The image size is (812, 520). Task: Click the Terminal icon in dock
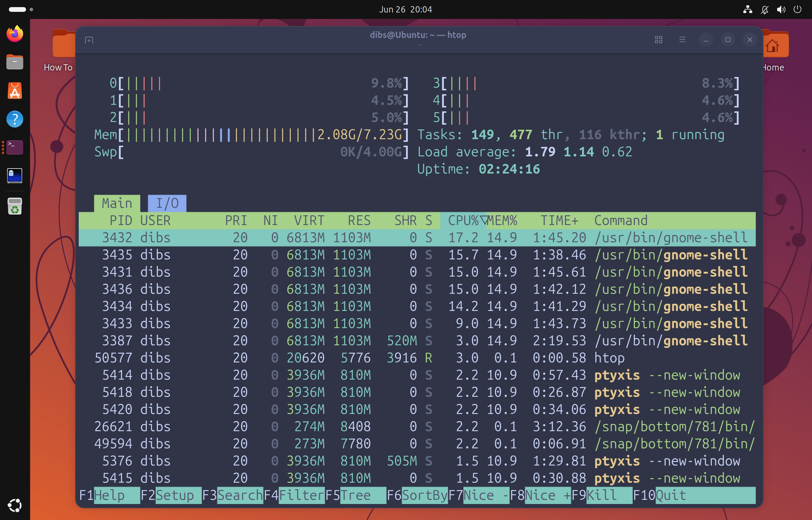15,147
